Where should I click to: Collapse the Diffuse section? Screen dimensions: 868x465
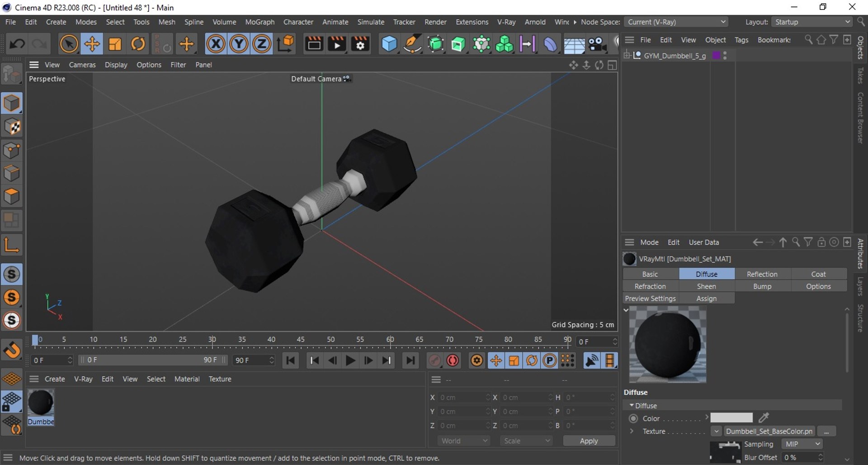(632, 405)
